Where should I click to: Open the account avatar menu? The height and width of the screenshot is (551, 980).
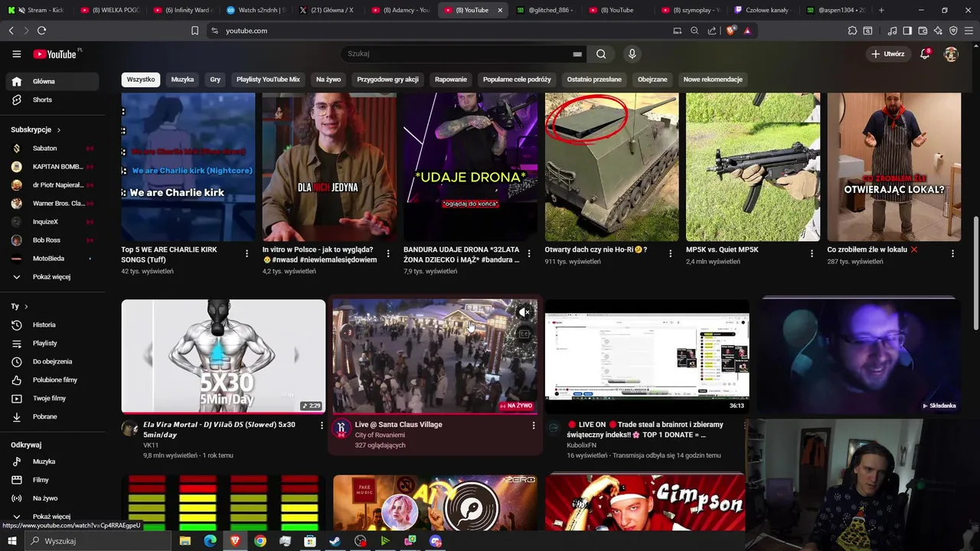tap(951, 54)
